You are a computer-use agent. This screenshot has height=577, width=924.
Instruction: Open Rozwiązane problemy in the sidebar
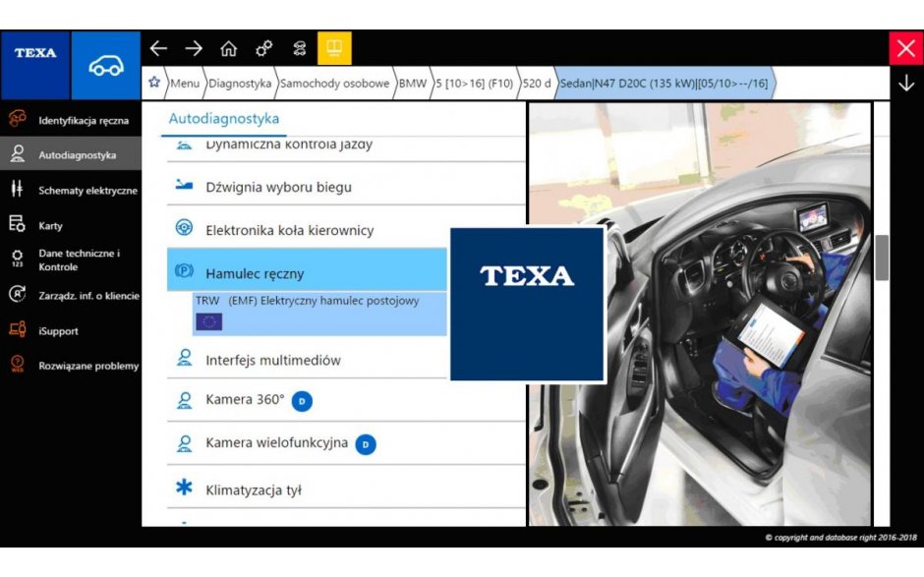click(71, 366)
